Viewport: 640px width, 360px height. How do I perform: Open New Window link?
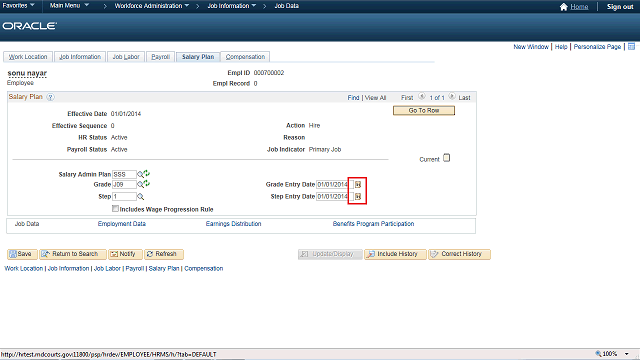click(531, 47)
